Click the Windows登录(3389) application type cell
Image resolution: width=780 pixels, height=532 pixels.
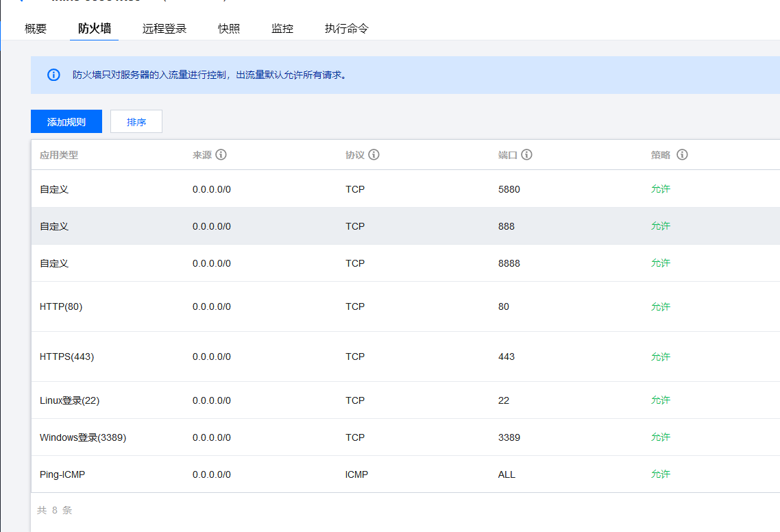click(x=82, y=437)
